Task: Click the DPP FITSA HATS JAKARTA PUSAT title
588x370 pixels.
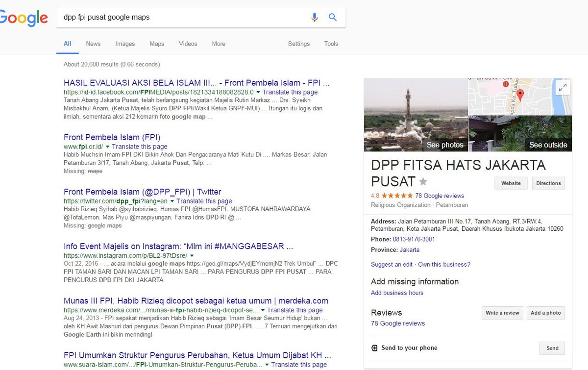Action: click(458, 173)
